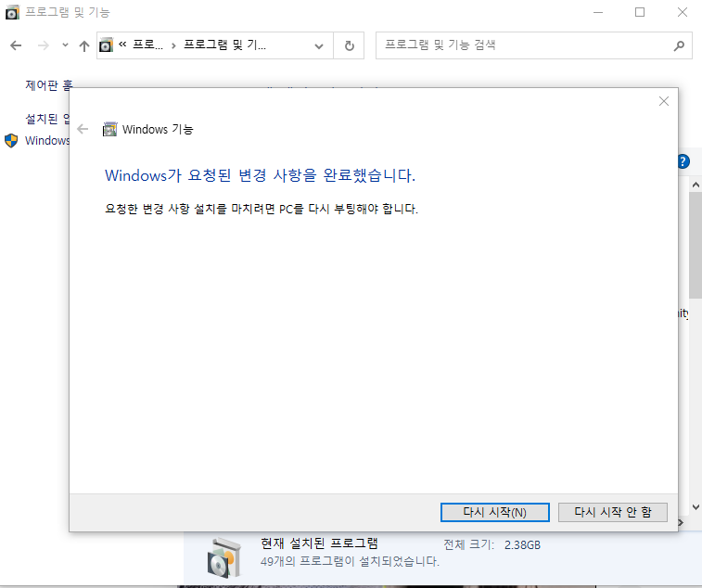This screenshot has width=702, height=588.
Task: Open recent locations dropdown arrow
Action: click(x=65, y=45)
